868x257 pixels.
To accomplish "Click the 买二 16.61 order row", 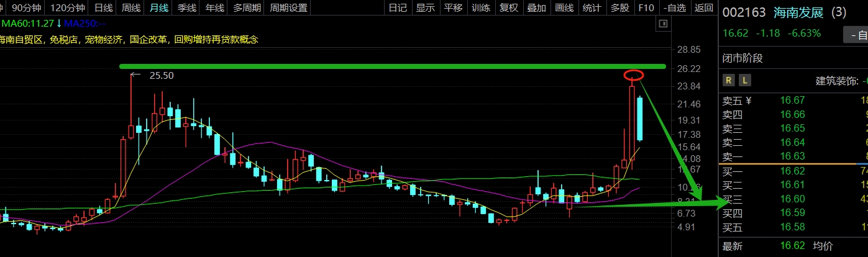I will (x=795, y=184).
